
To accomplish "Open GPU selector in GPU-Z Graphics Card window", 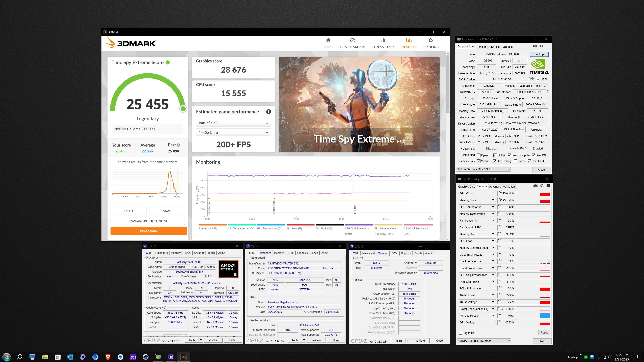I will tap(483, 169).
